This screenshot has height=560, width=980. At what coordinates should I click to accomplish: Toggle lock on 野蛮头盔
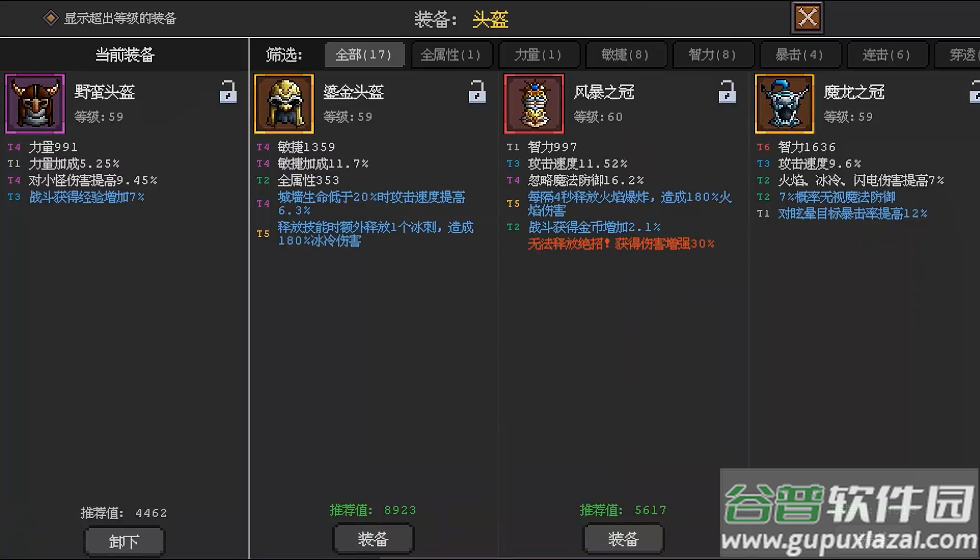pos(228,92)
